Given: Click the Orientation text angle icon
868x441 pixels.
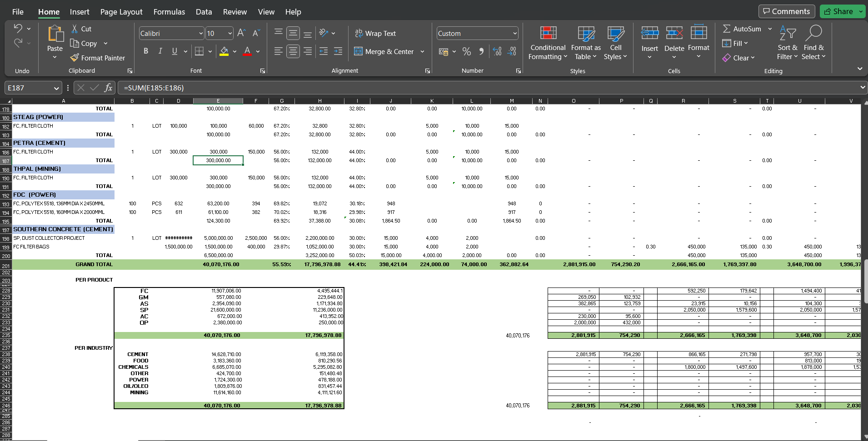Looking at the screenshot, I should [x=324, y=33].
